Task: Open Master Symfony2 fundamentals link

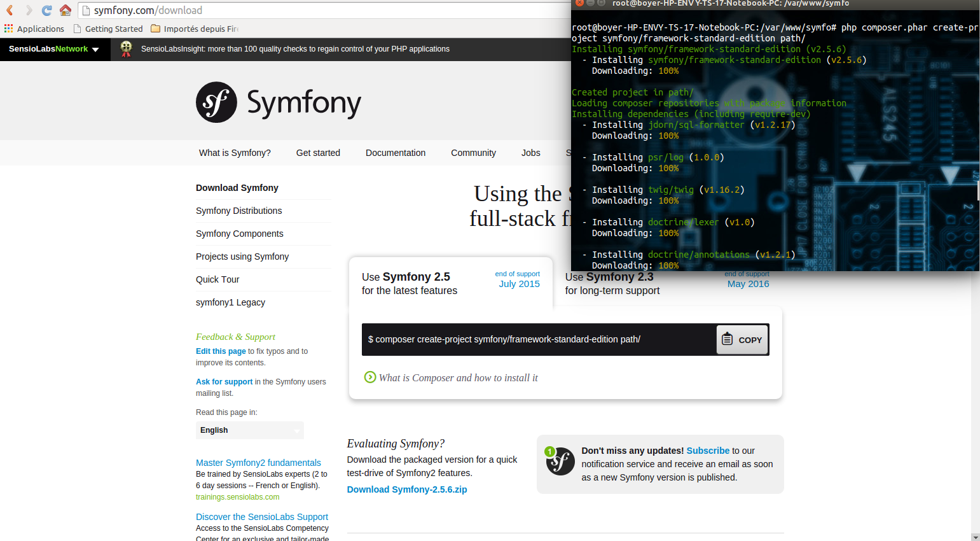Action: [258, 463]
